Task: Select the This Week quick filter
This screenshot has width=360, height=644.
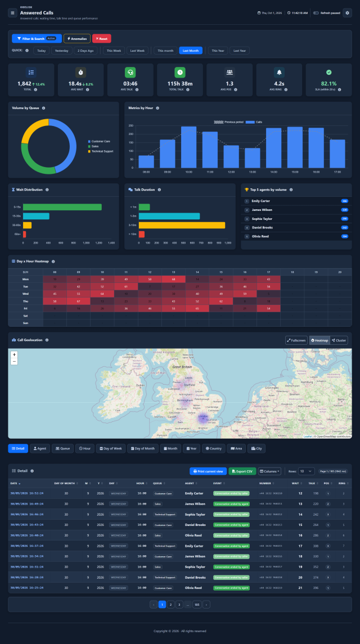Action: tap(114, 51)
